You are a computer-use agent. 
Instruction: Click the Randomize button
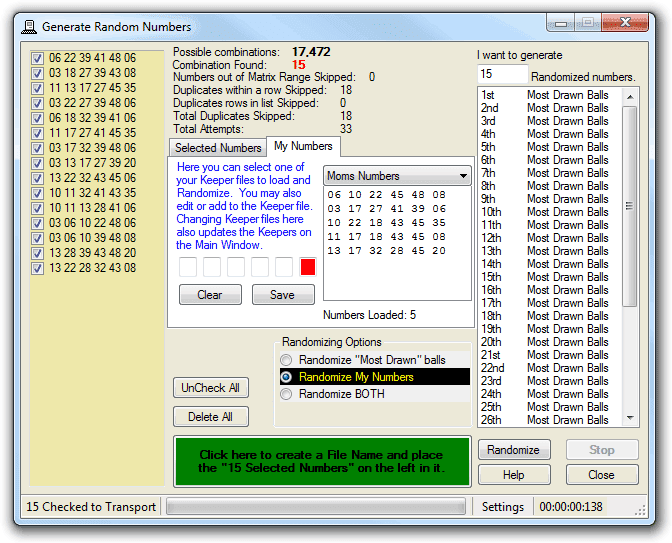(x=514, y=450)
